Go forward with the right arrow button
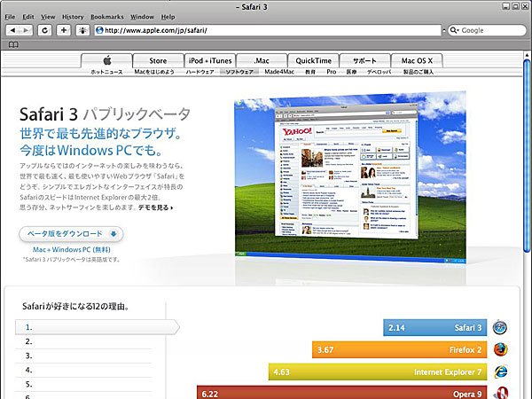The height and width of the screenshot is (399, 532). [x=26, y=30]
